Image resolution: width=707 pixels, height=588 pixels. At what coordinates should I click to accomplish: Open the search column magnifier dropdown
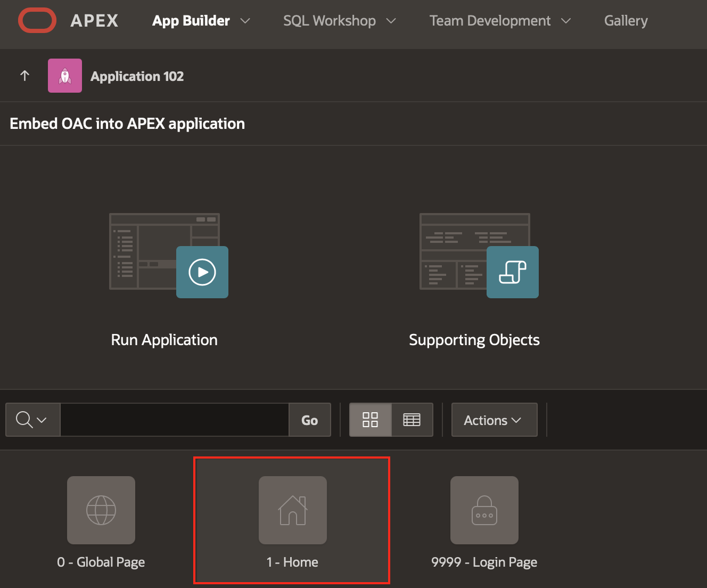(x=32, y=420)
